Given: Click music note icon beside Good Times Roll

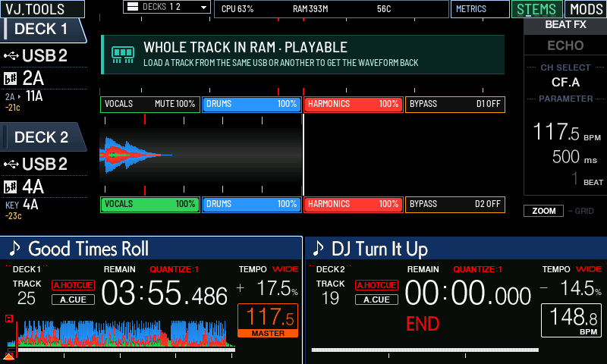Looking at the screenshot, I should pyautogui.click(x=14, y=248).
